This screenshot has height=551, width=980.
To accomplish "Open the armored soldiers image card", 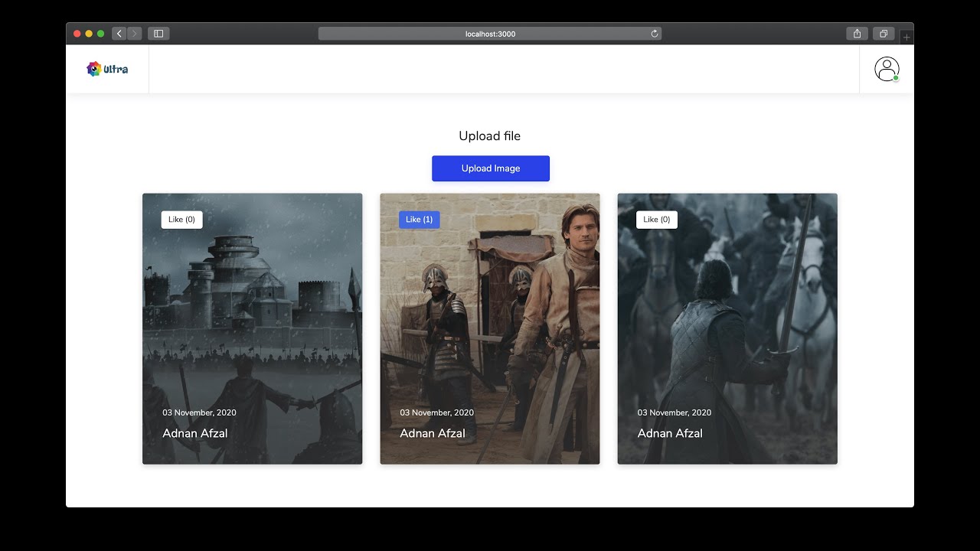I will point(490,329).
